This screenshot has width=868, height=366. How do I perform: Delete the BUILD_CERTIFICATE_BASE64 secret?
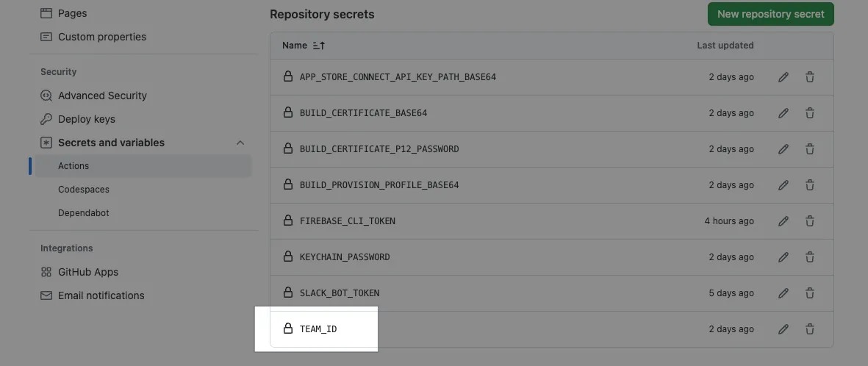coord(810,113)
